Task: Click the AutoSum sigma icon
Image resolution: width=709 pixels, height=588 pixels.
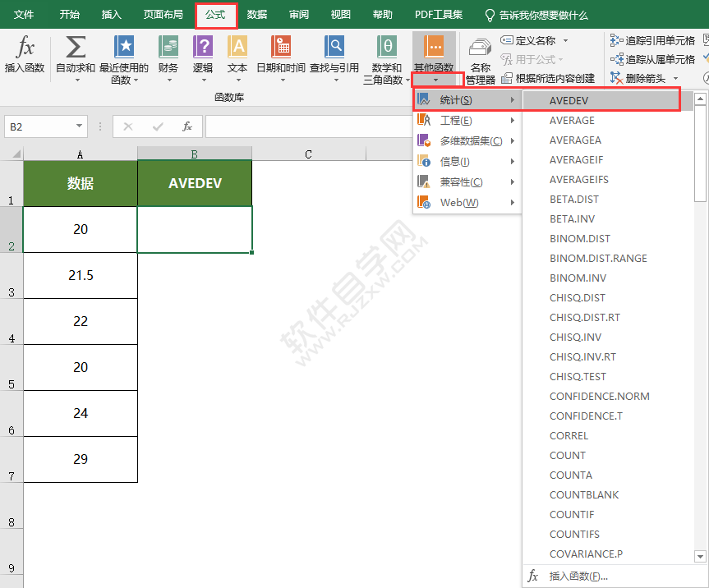Action: (76, 47)
